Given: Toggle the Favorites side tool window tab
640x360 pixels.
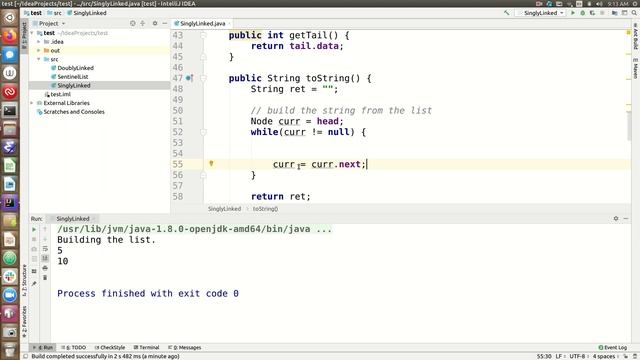Looking at the screenshot, I should point(24,322).
